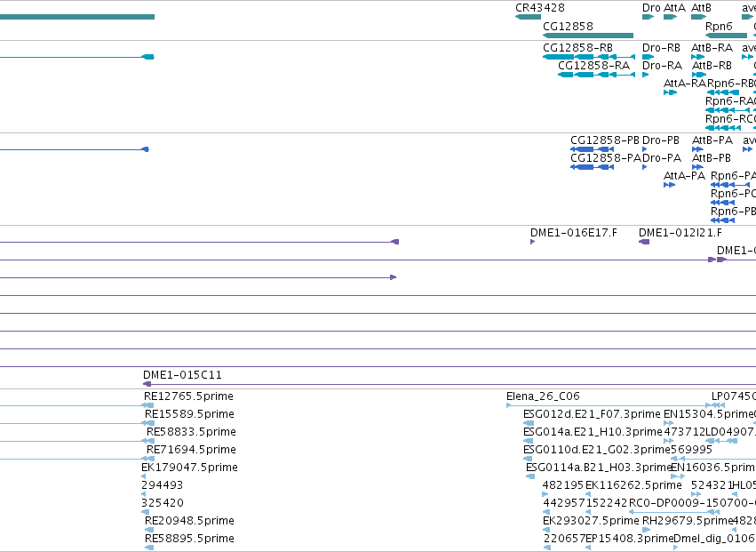
Task: Click the 294493 feature label
Action: [162, 485]
